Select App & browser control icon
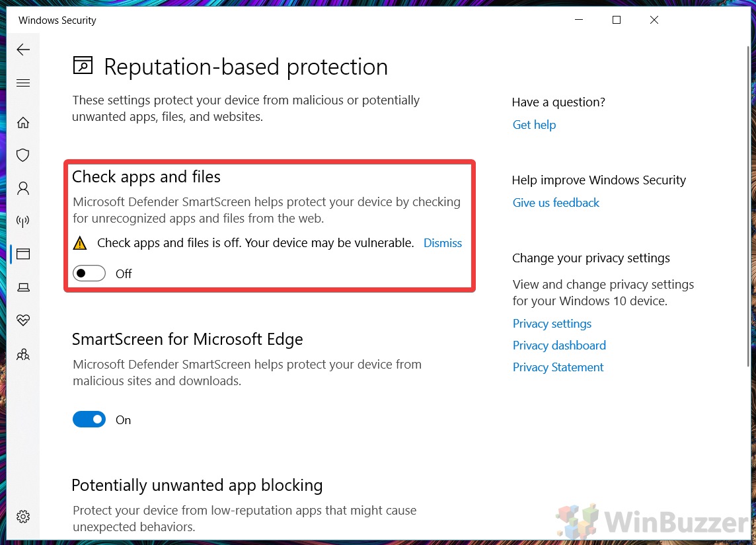The height and width of the screenshot is (545, 756). coord(23,254)
